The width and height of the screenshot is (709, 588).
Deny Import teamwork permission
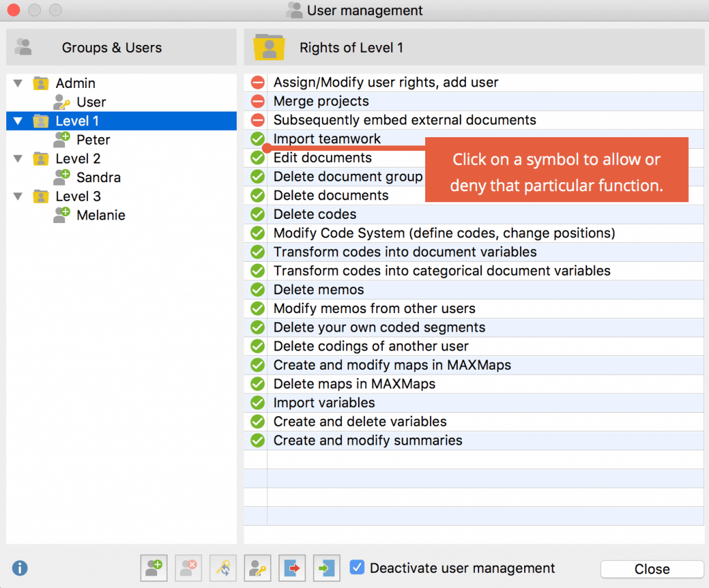256,139
